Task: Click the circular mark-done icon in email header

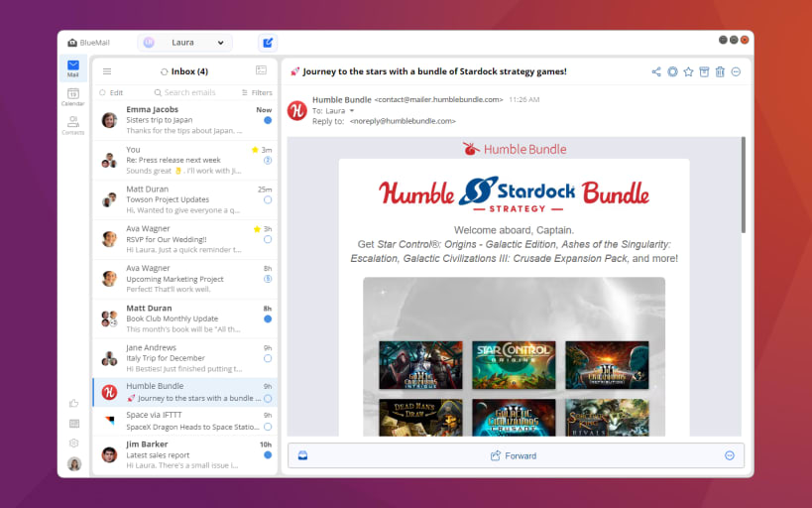Action: point(672,72)
